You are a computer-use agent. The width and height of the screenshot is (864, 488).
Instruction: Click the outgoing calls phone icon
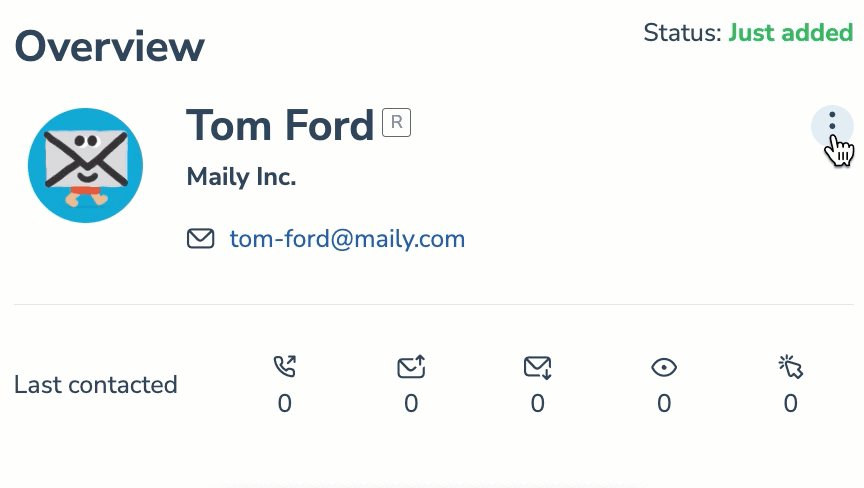point(285,366)
